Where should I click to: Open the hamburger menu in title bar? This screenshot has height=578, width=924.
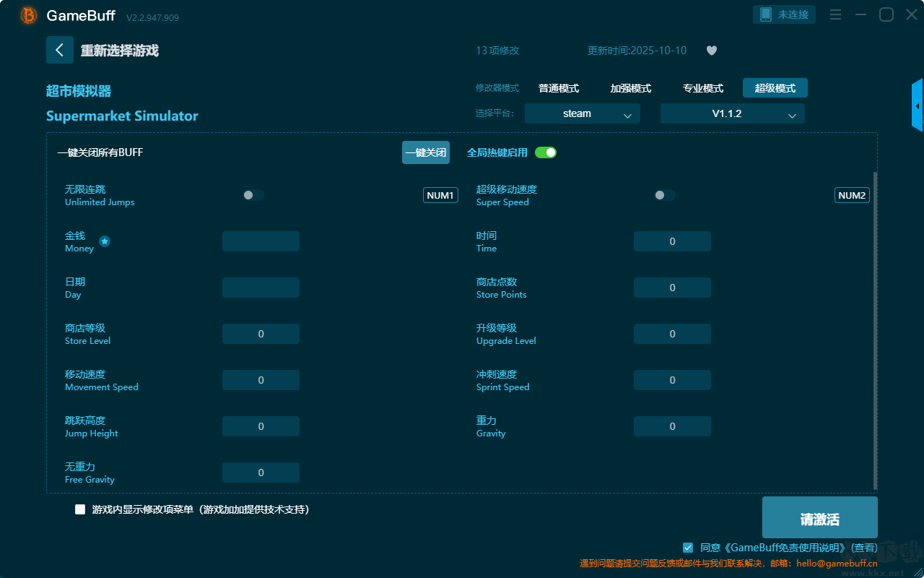coord(835,14)
